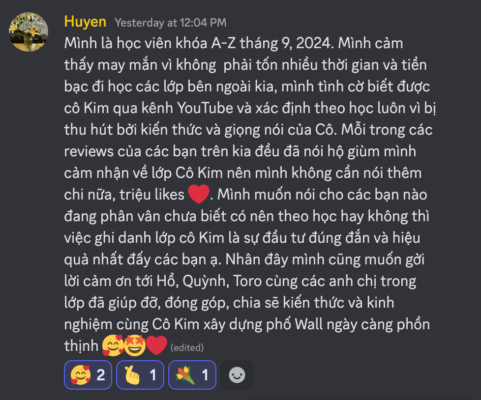
Task: Click the star-struck emoji in the message
Action: pyautogui.click(x=135, y=345)
